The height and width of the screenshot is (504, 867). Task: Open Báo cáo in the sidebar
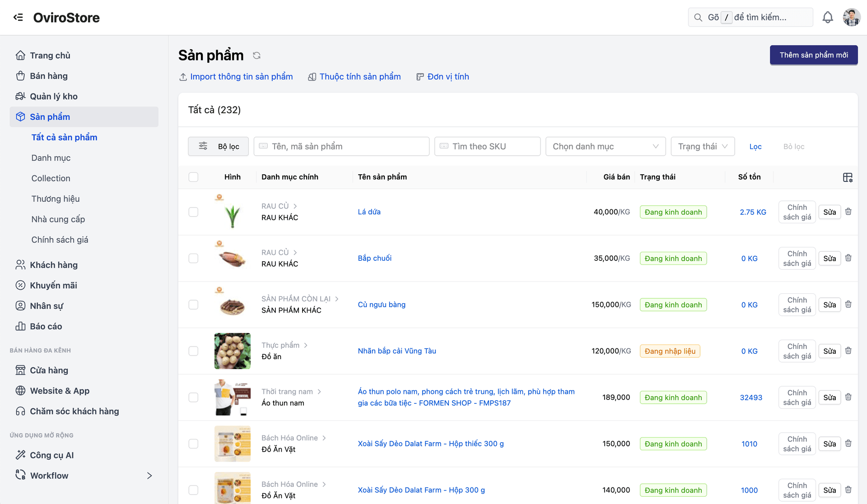pos(46,326)
